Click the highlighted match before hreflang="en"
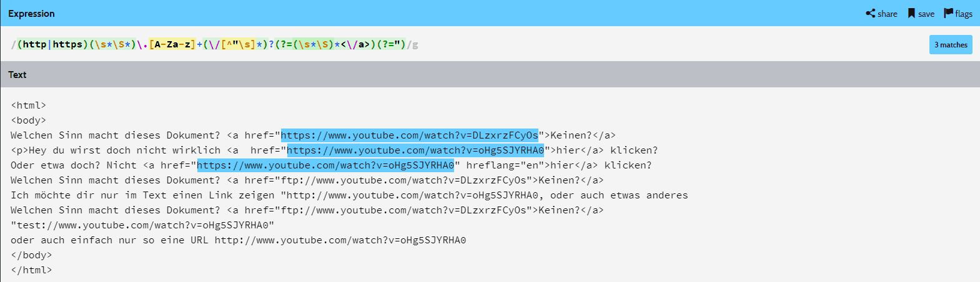This screenshot has height=282, width=980. [325, 165]
